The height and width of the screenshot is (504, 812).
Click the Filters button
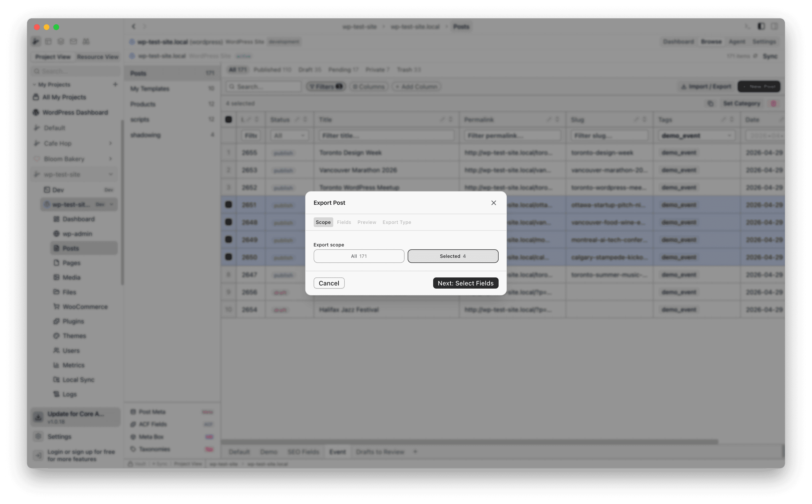coord(326,87)
